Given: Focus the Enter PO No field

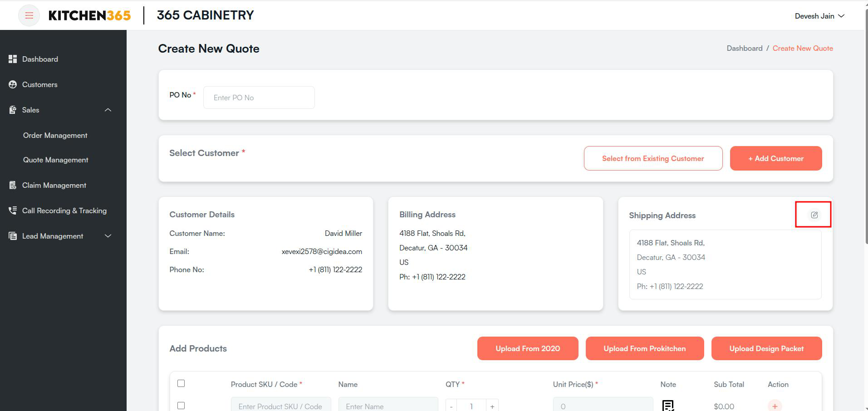Looking at the screenshot, I should (259, 98).
